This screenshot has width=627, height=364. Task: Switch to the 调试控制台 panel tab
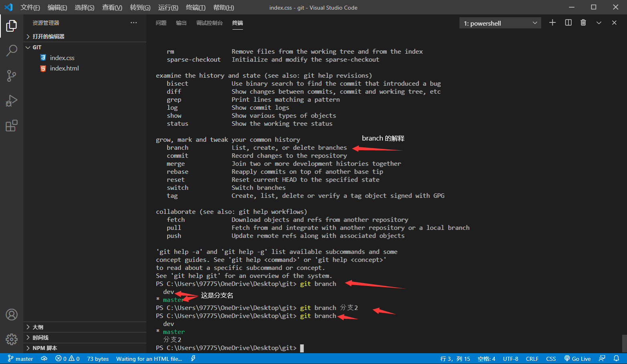click(x=209, y=23)
